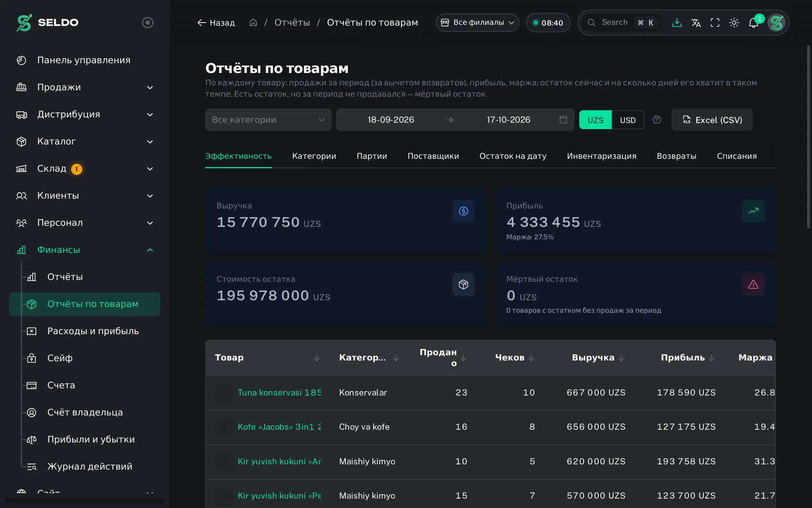The height and width of the screenshot is (508, 812).
Task: Open notifications bell icon
Action: pos(753,23)
